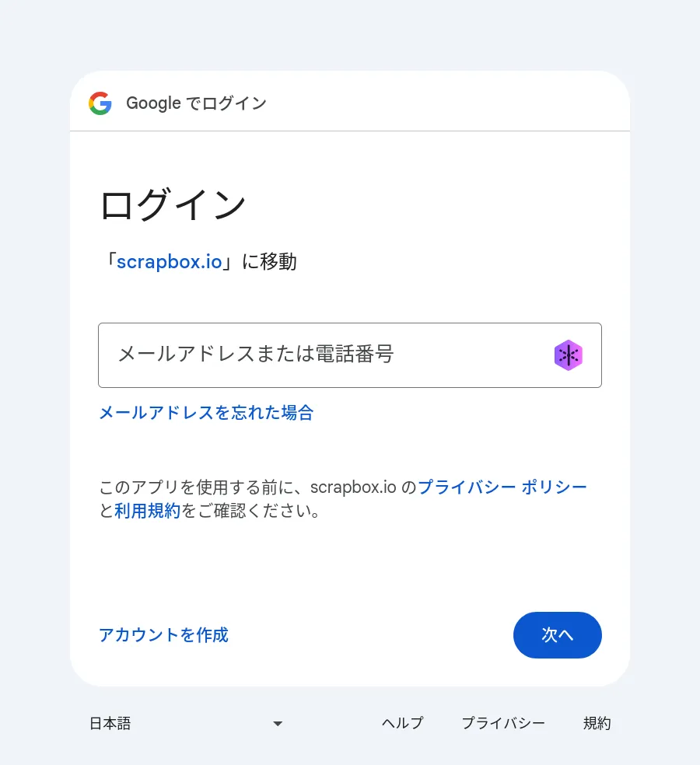700x765 pixels.
Task: Click the に移動 text beside scrapbox.io
Action: (269, 262)
